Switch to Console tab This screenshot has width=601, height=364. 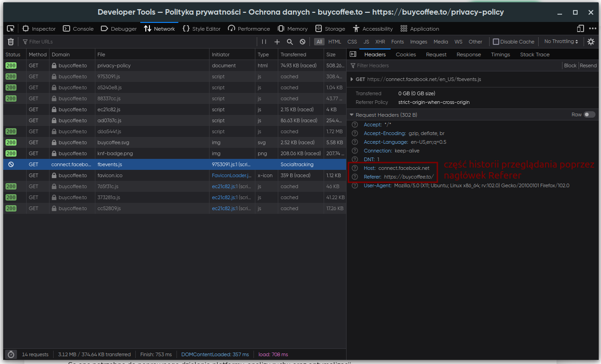[78, 28]
